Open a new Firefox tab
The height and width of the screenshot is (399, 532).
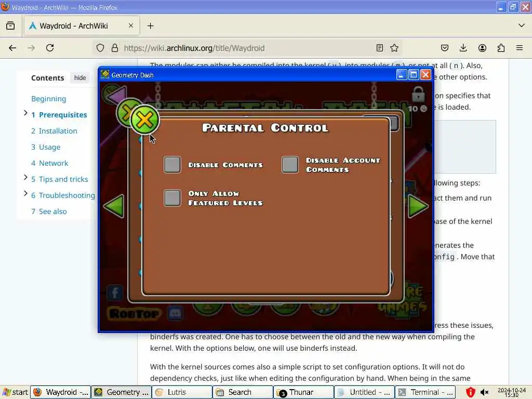click(x=150, y=26)
